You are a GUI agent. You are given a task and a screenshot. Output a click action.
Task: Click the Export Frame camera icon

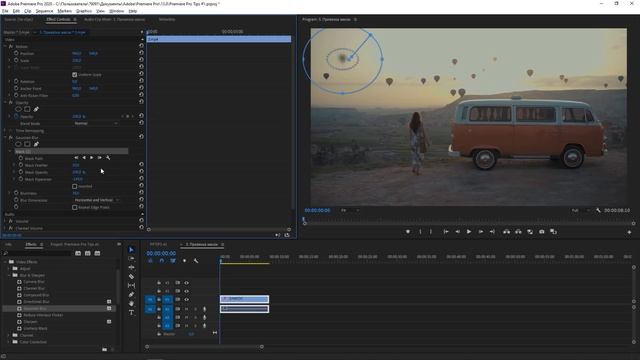tap(542, 231)
